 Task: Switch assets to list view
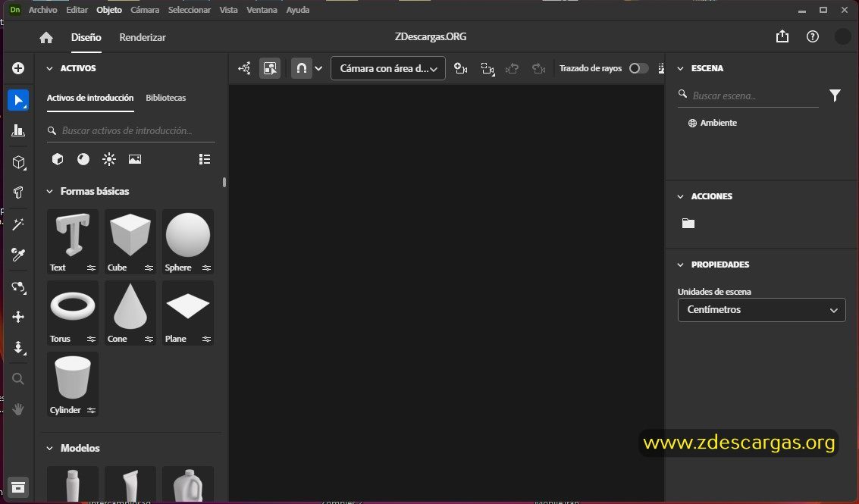coord(205,159)
